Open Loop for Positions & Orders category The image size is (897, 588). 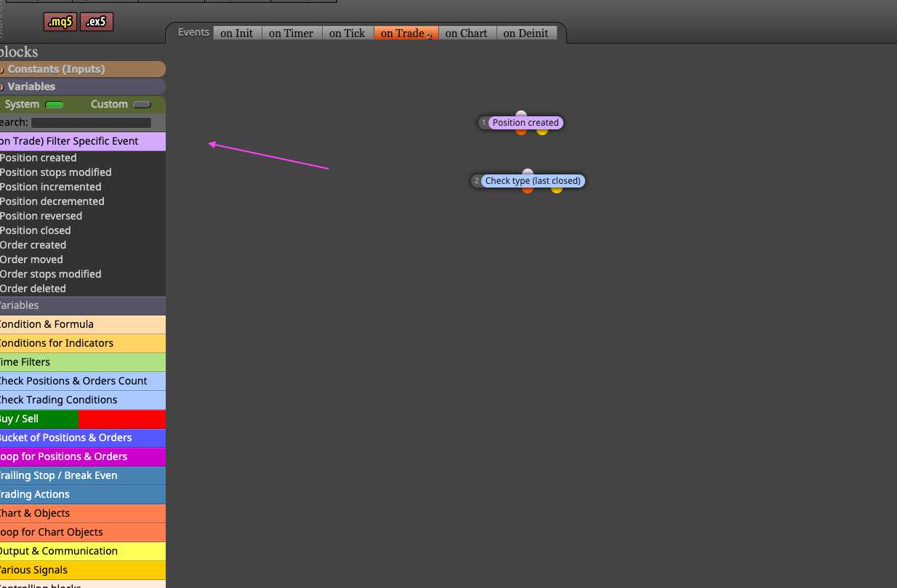point(83,456)
